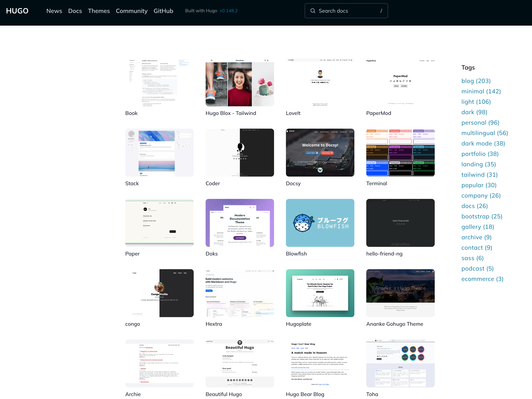Filter themes by ecommerce tag
This screenshot has width=532, height=399.
pyautogui.click(x=482, y=279)
